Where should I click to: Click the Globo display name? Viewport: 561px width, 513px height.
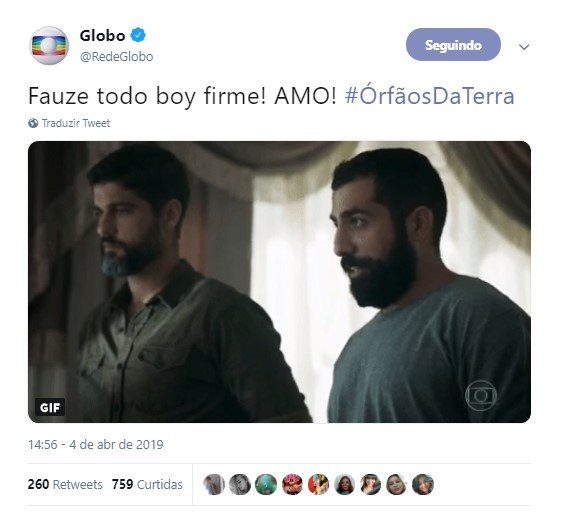(102, 35)
